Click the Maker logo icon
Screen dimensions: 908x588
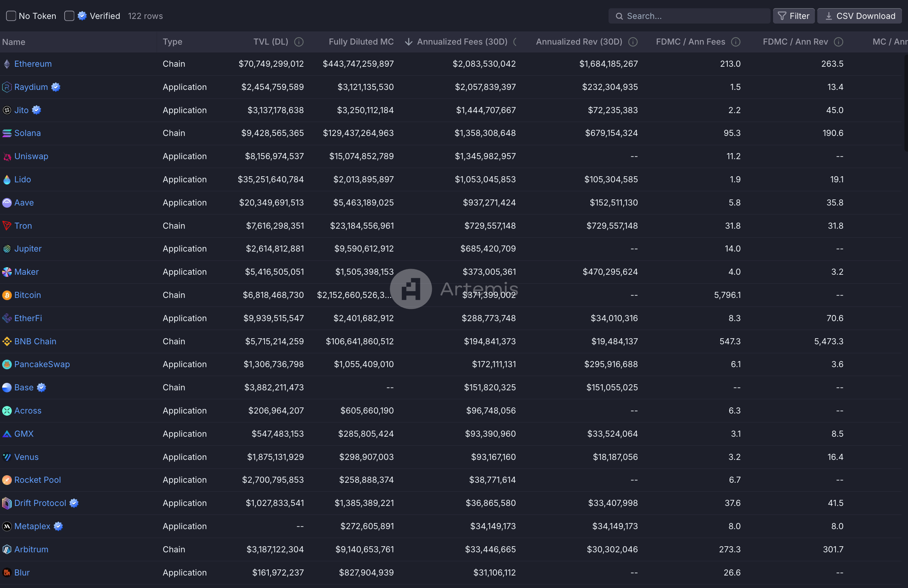click(7, 272)
